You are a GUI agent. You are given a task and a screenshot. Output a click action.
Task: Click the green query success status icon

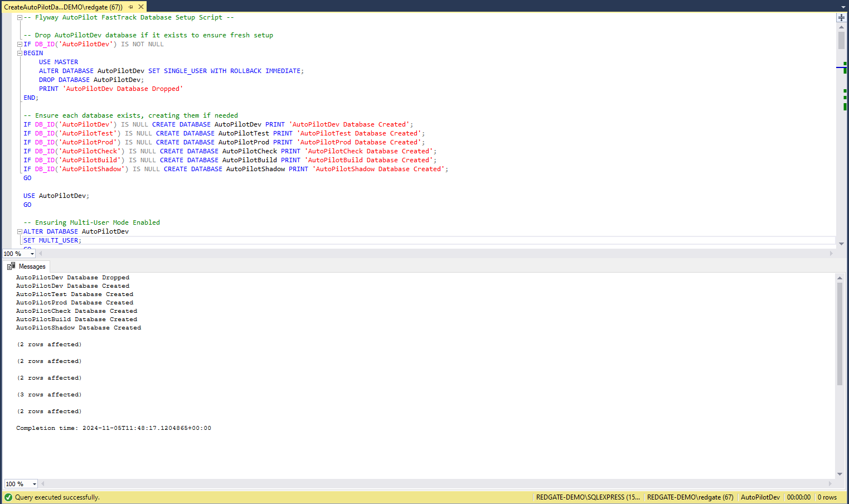(x=8, y=497)
